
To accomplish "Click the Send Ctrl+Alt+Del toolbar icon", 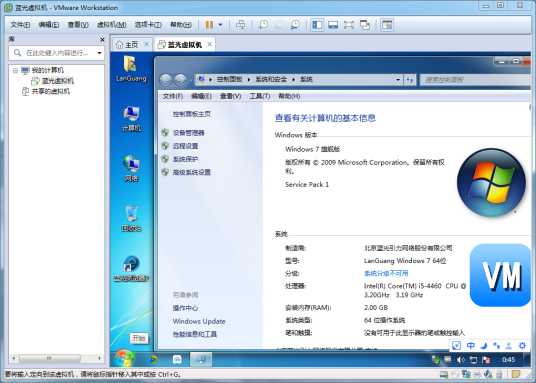I will pos(241,25).
